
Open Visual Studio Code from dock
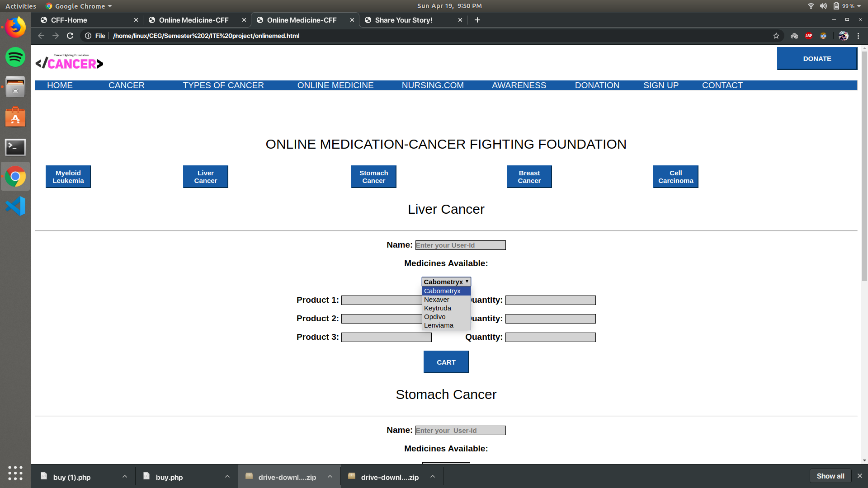[15, 206]
